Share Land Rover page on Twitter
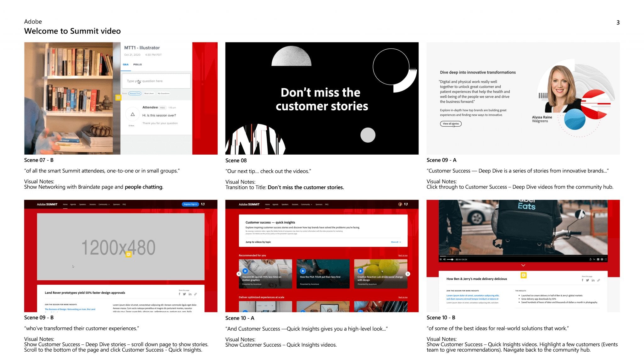644x362 pixels. tap(185, 294)
